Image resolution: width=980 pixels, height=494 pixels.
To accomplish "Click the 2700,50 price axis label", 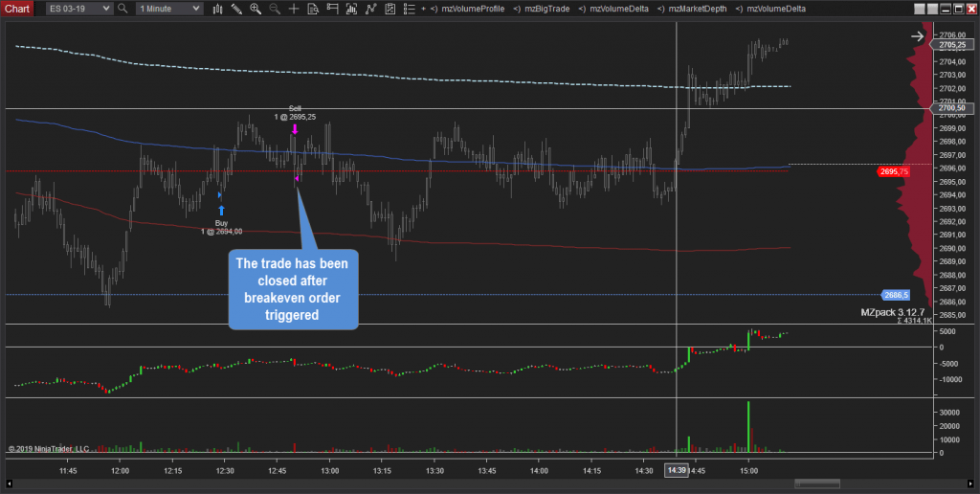I will [x=952, y=108].
